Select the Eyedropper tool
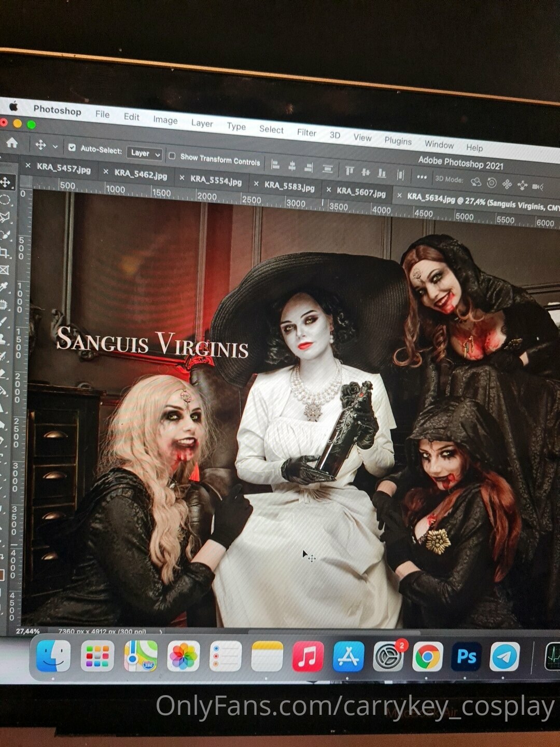This screenshot has height=747, width=560. 5,287
